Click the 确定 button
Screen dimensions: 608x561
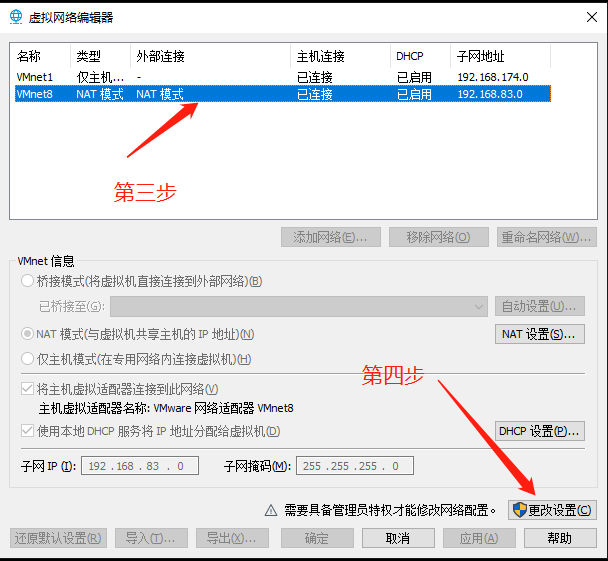pyautogui.click(x=317, y=538)
